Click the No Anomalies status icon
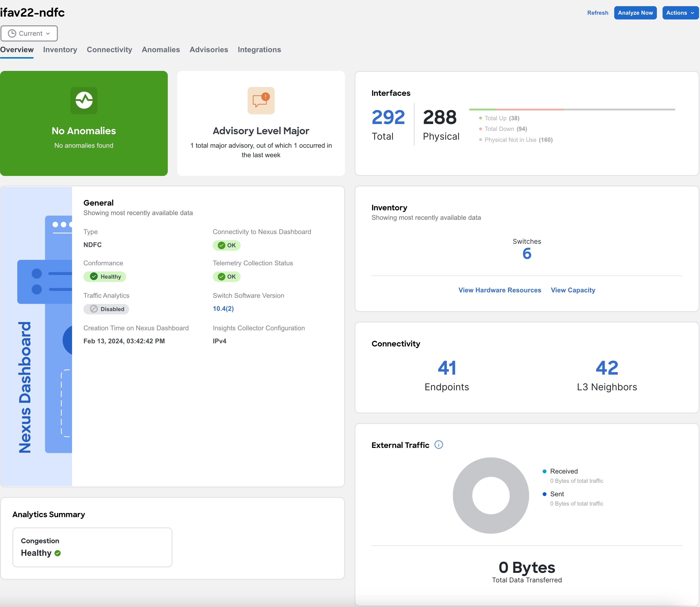 click(83, 100)
